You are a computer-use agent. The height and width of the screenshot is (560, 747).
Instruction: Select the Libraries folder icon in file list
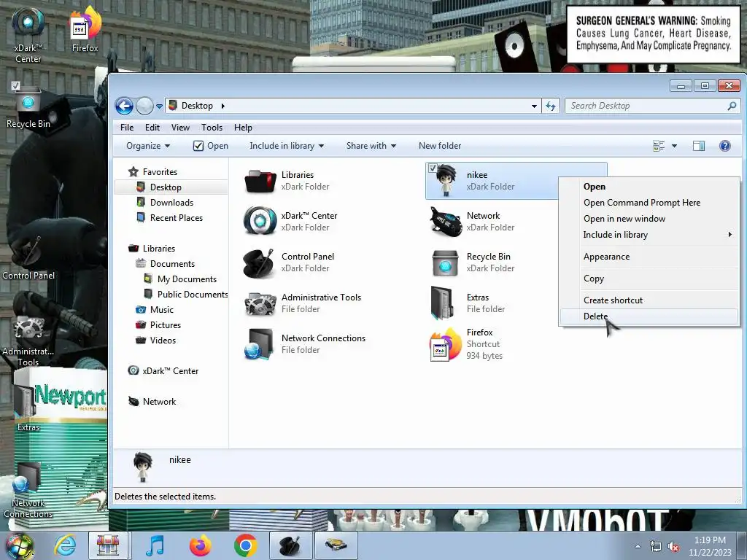[260, 181]
